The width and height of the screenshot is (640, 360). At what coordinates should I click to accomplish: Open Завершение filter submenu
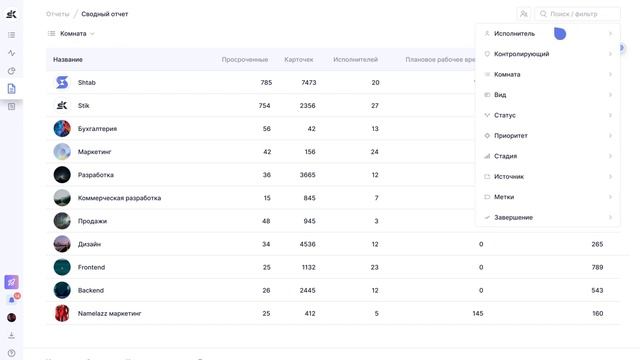click(548, 217)
